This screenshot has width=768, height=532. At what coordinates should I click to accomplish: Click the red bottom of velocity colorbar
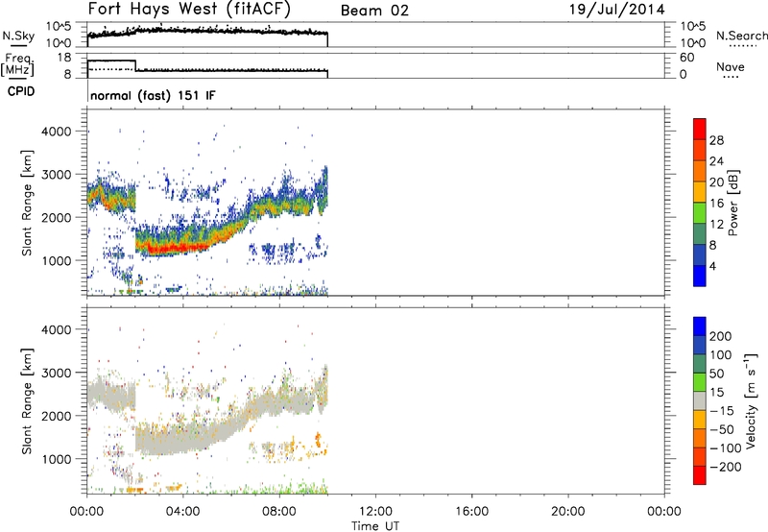[x=700, y=475]
